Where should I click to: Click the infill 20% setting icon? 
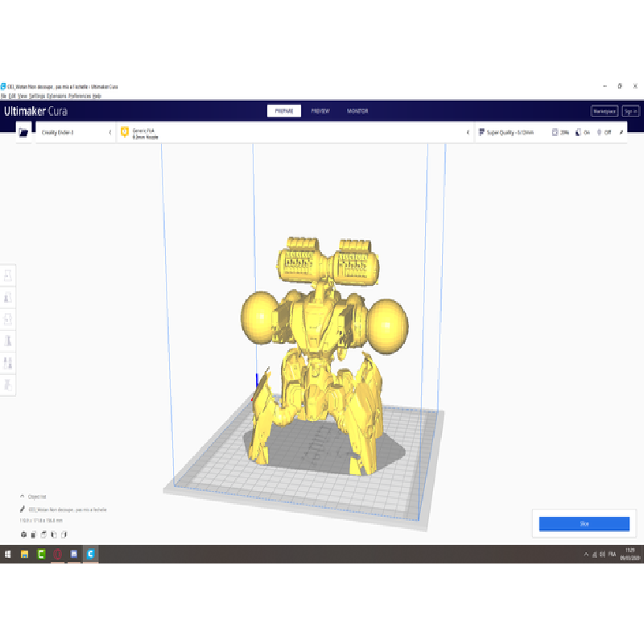555,132
